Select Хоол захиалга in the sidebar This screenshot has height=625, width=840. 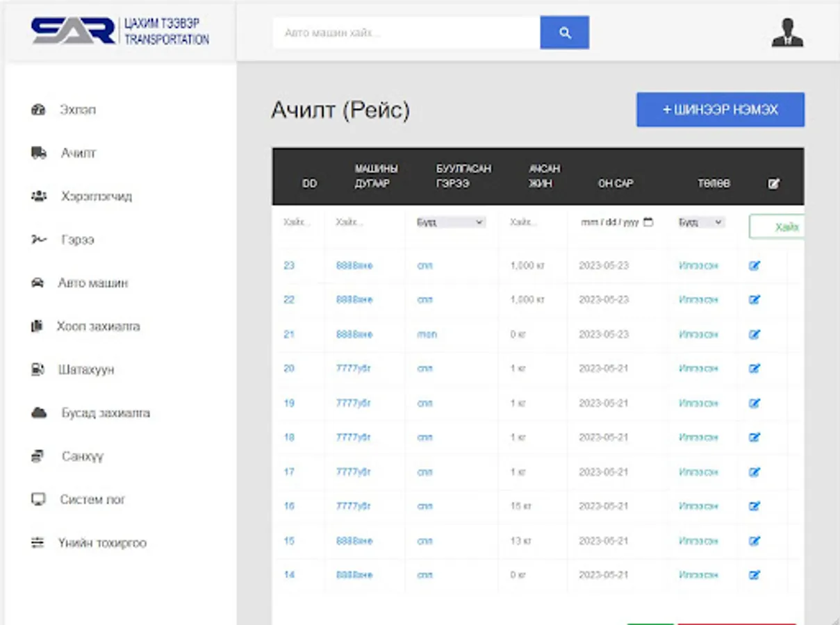tap(99, 326)
